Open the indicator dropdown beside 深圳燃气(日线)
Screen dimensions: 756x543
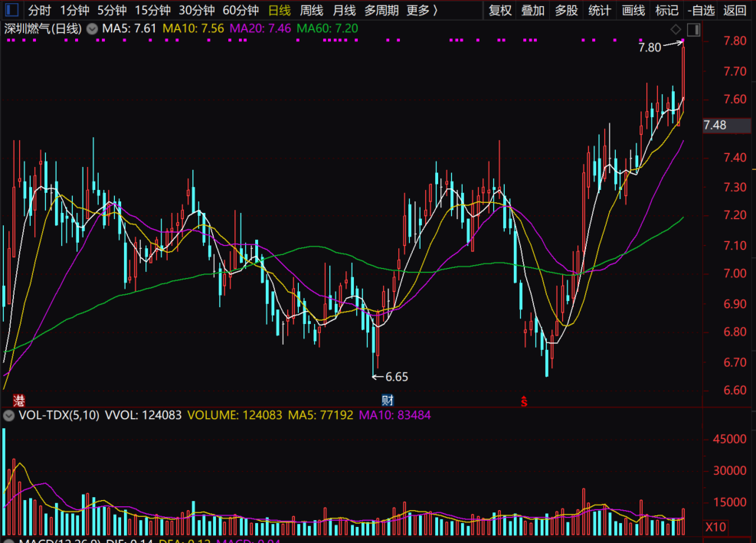point(92,29)
